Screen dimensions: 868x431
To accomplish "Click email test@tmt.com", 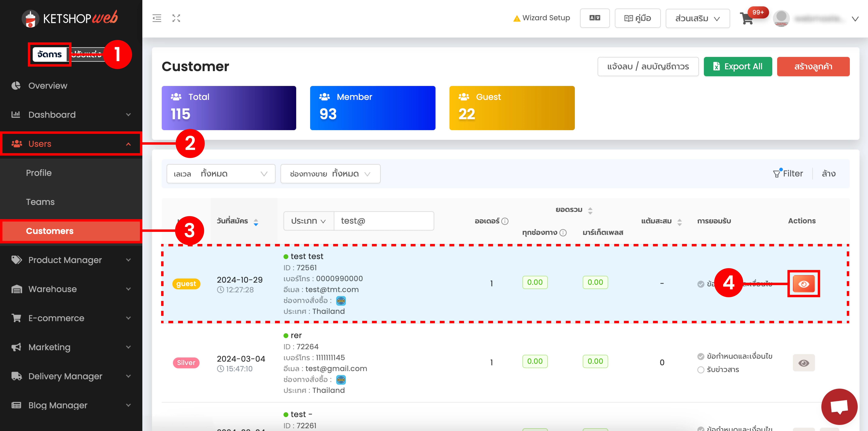I will tap(332, 290).
